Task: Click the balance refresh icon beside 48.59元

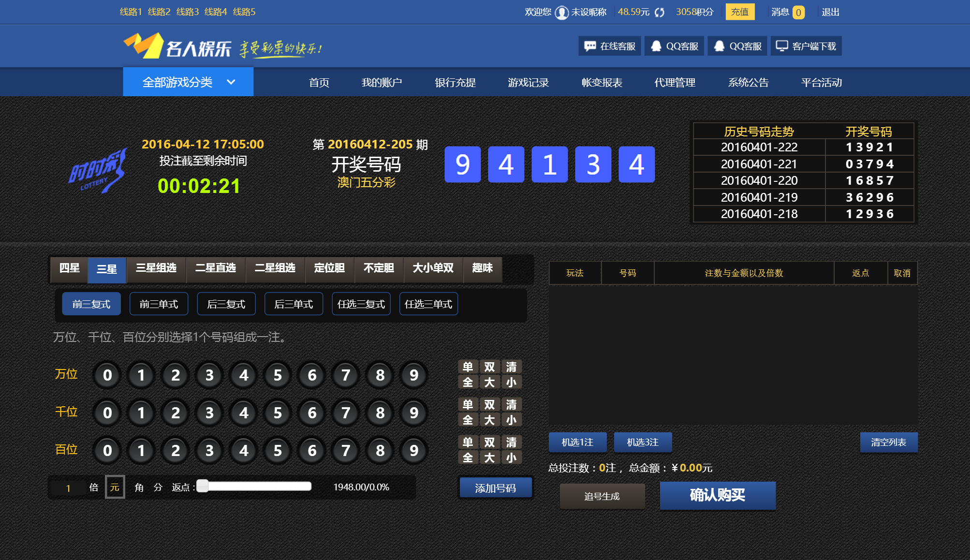Action: click(x=660, y=12)
